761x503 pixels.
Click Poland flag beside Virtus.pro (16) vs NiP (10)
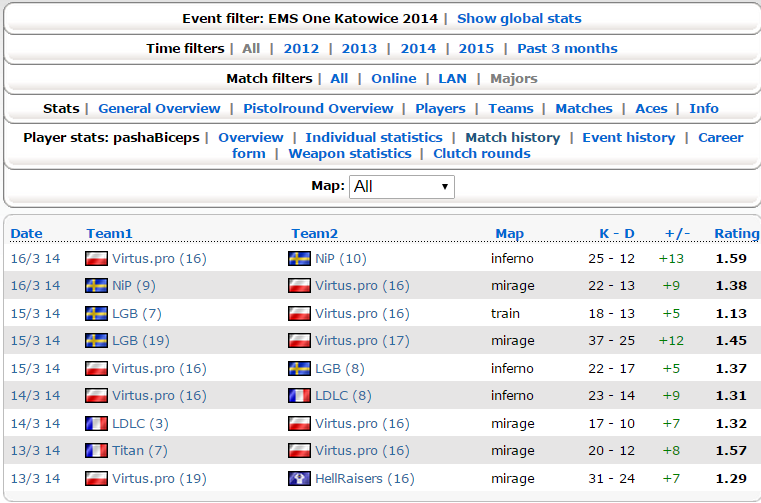(x=96, y=258)
